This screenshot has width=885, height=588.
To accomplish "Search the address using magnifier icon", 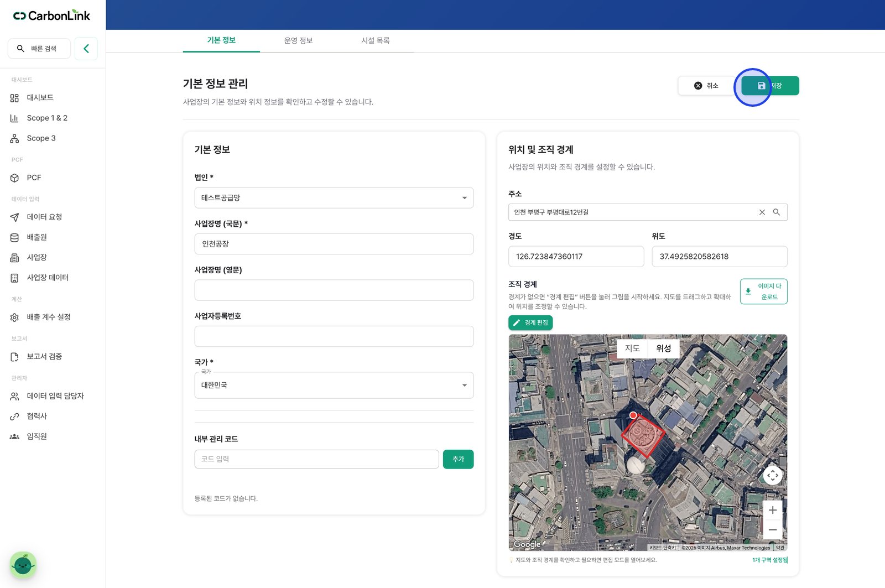I will (777, 212).
